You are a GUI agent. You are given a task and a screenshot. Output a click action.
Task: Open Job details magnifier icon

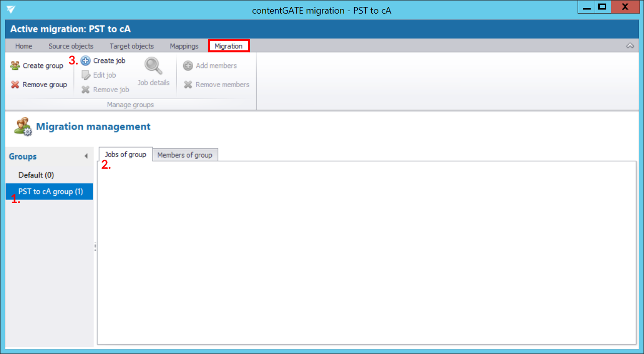tap(153, 66)
